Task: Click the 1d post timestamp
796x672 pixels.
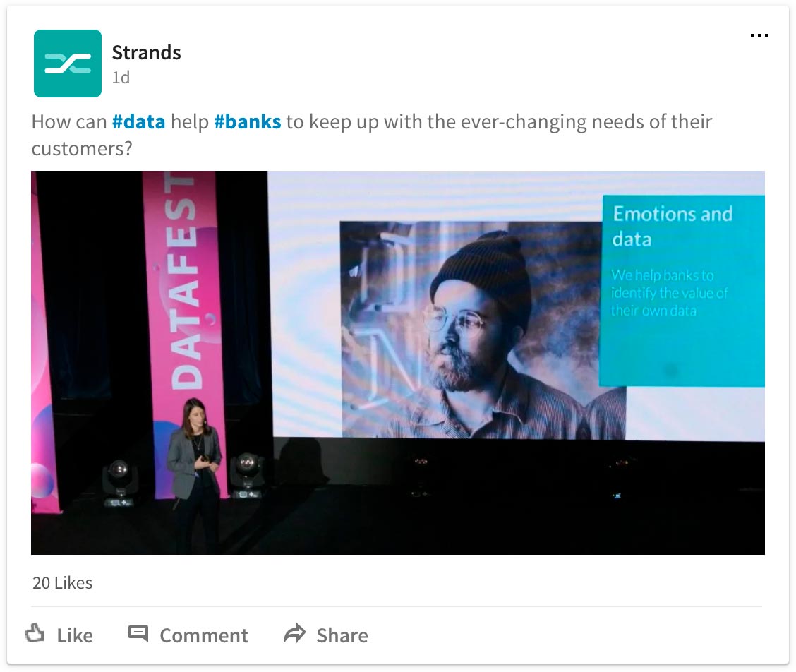Action: pos(121,78)
